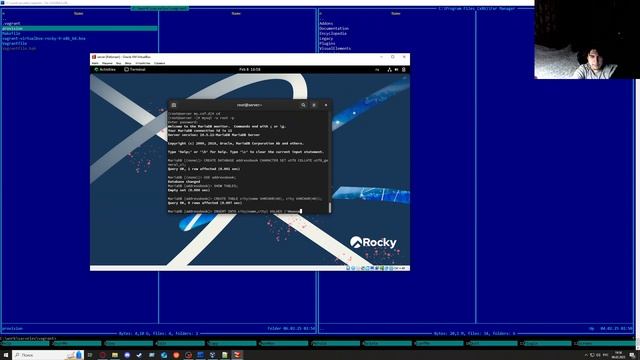Select the Plugins folder in the right panel
The image size is (640, 360).
(x=327, y=43)
